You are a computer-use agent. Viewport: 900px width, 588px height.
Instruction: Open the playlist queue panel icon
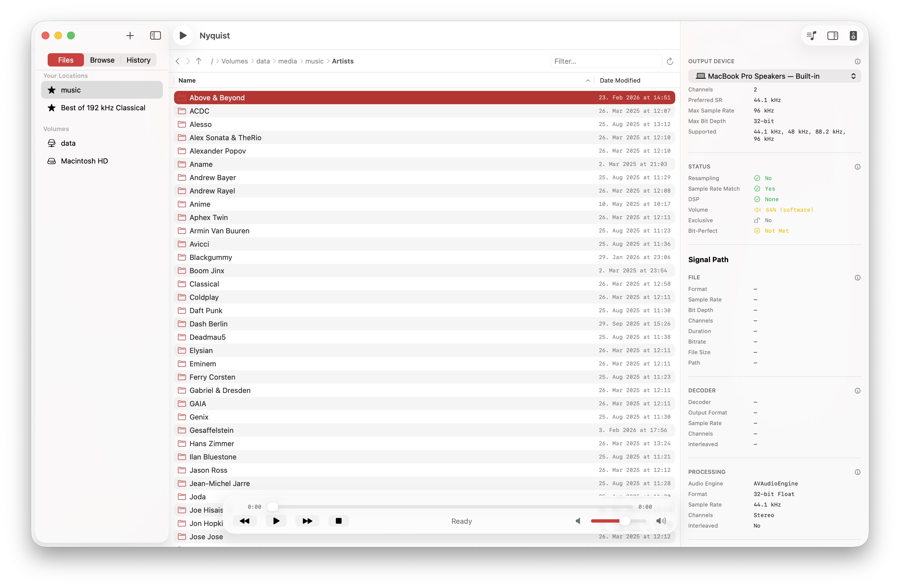[x=812, y=35]
